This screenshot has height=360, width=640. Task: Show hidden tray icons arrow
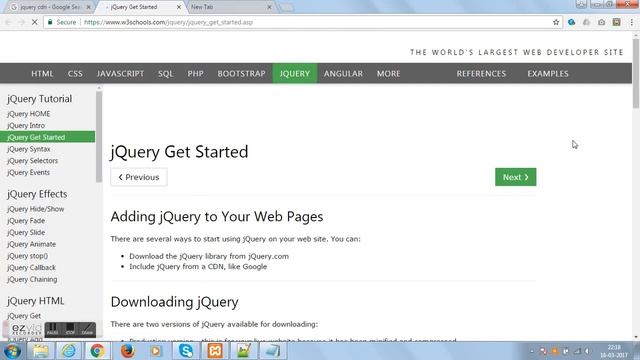coord(532,351)
